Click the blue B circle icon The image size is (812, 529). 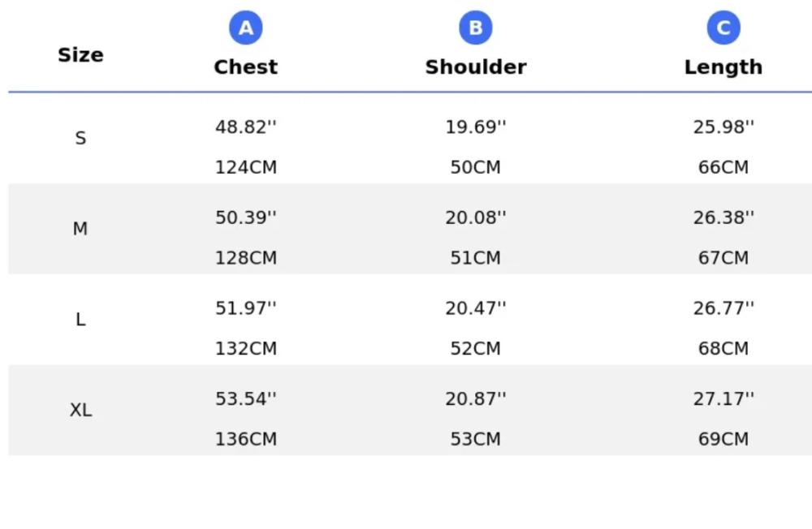tap(476, 28)
